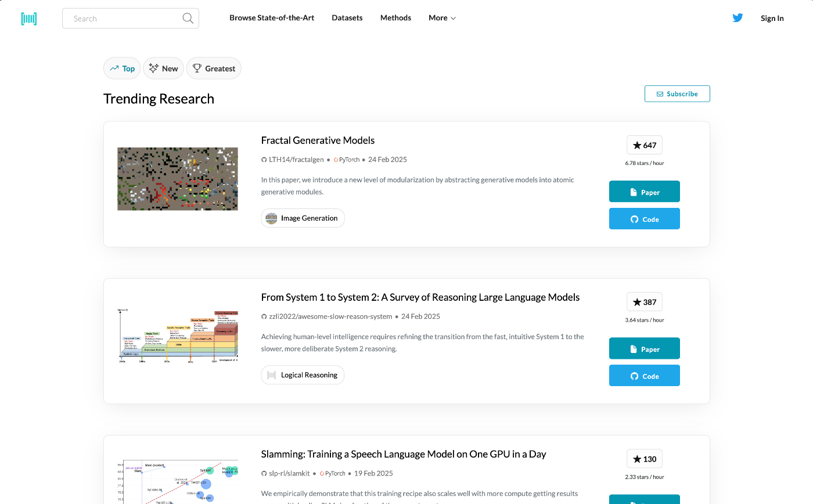Open Code for the reasoning LLM survey
The width and height of the screenshot is (813, 504).
(x=645, y=376)
